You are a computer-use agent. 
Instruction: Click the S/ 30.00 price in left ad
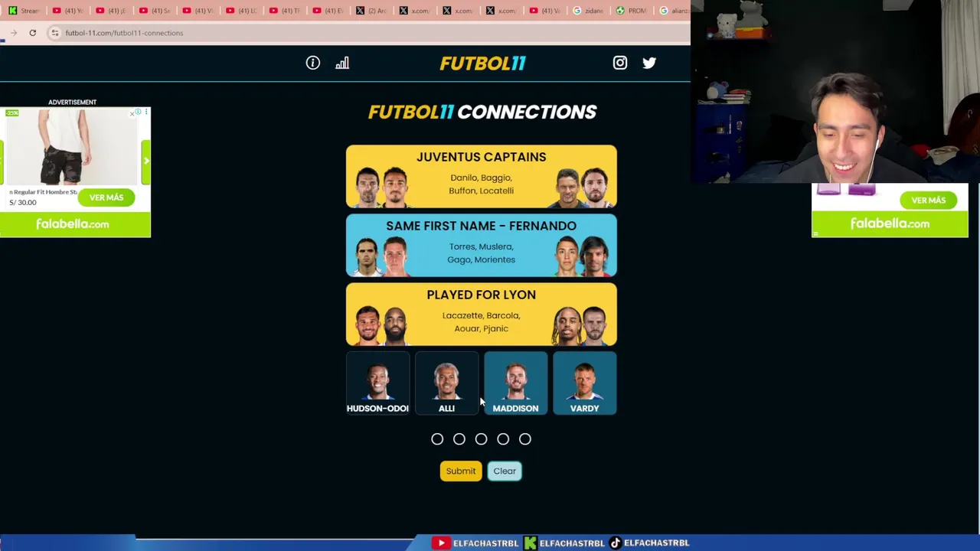23,203
